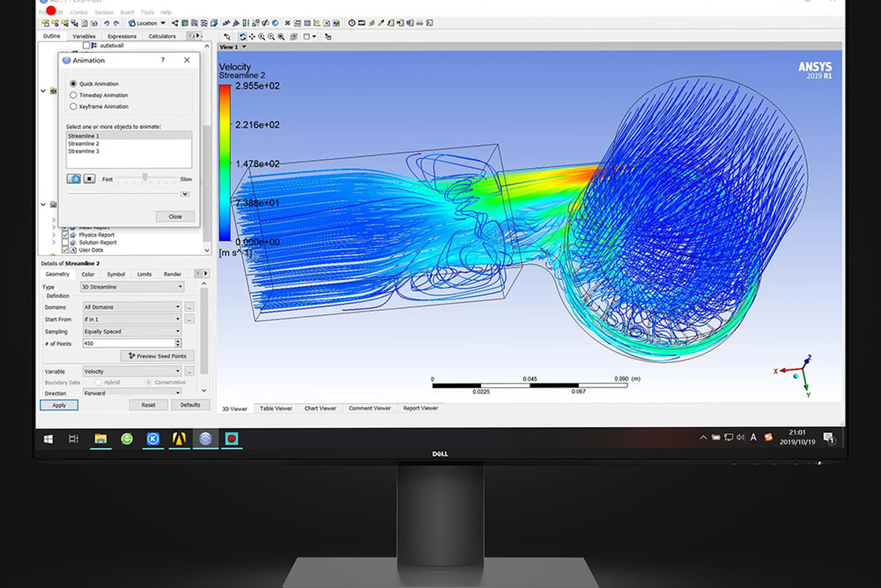Open the Variable Velocity dropdown
The image size is (881, 588).
132,371
